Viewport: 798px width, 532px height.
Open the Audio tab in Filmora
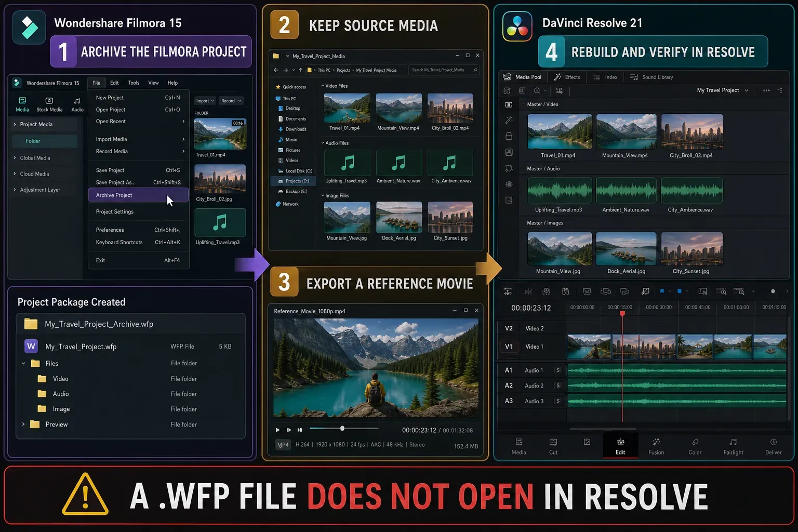coord(77,104)
